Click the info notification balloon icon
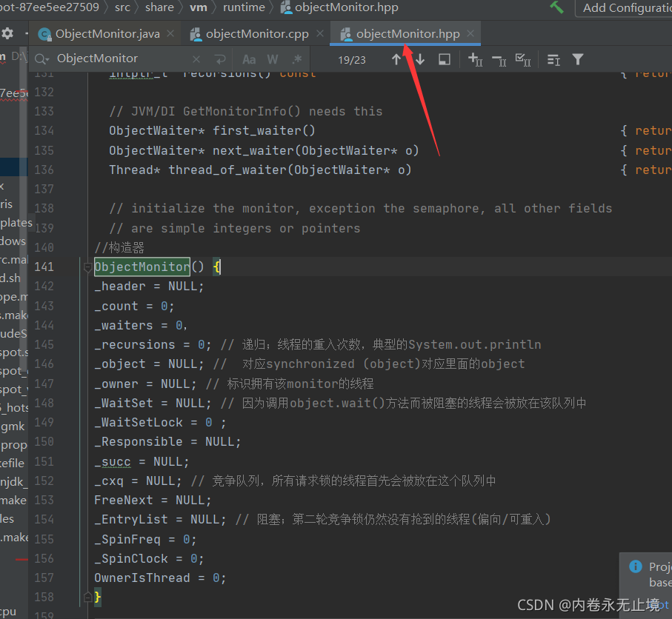 click(636, 566)
